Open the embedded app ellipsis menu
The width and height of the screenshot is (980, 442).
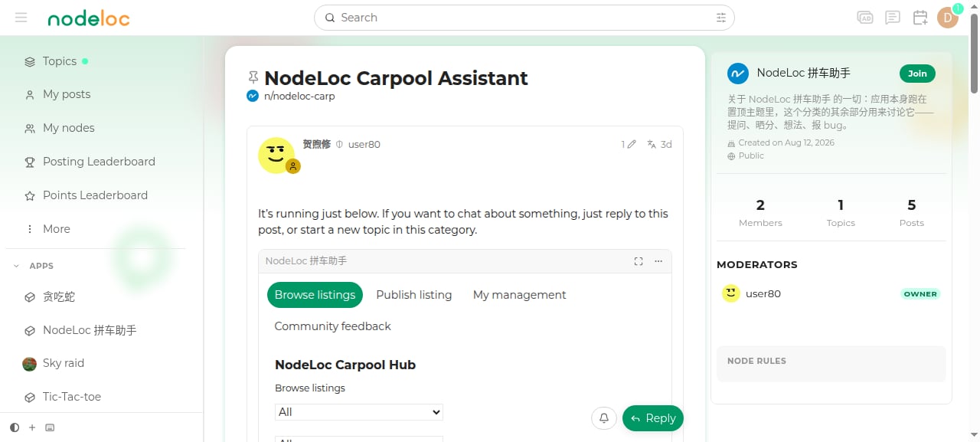tap(658, 261)
